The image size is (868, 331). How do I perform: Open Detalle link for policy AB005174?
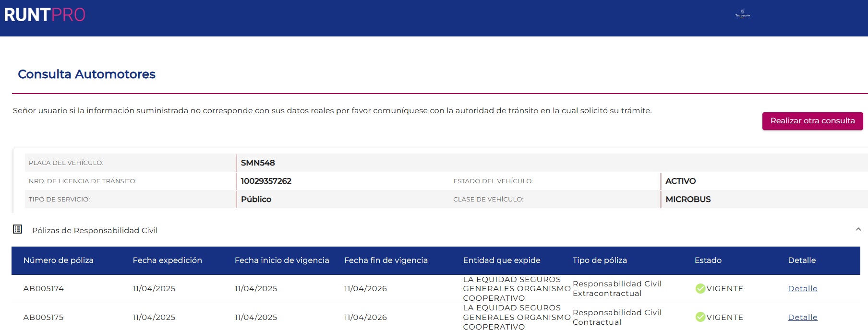point(802,288)
